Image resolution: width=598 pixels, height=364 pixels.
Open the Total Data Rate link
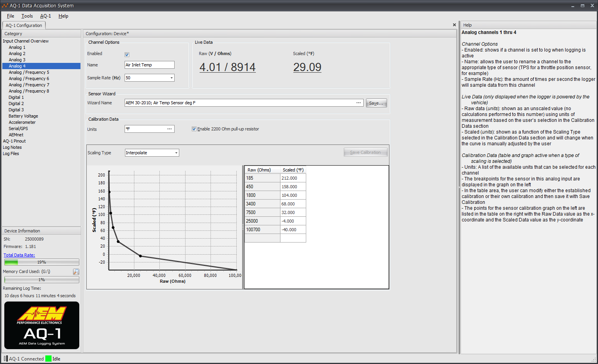coord(19,255)
